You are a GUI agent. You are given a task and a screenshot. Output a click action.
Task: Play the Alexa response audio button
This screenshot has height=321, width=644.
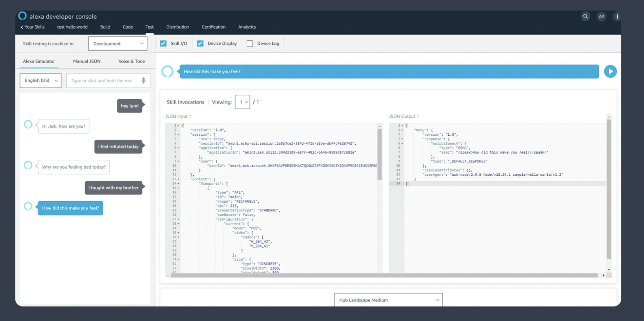pos(610,71)
